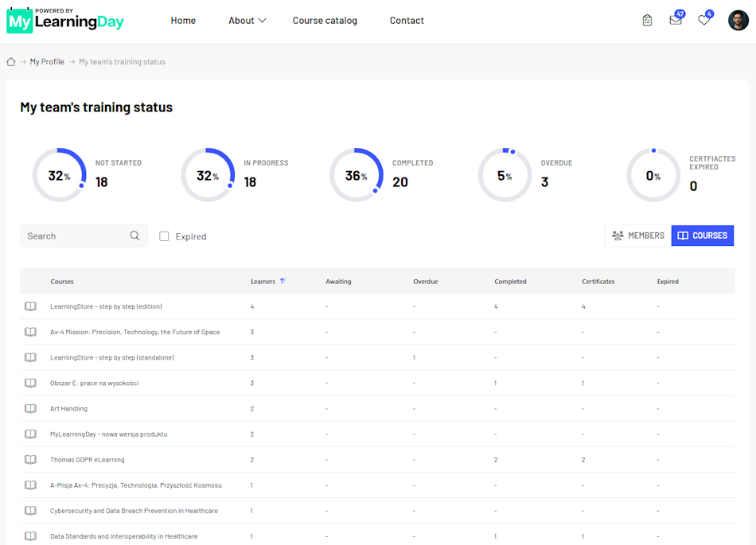Sort by Learners column arrow
Image resolution: width=756 pixels, height=545 pixels.
(283, 281)
